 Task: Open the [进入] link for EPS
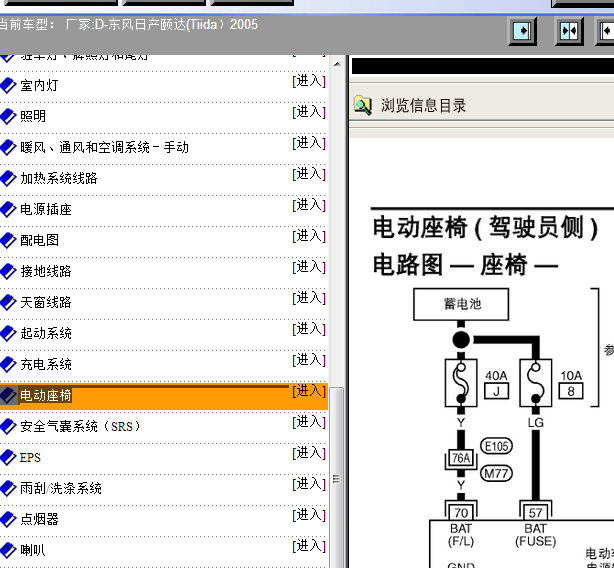click(309, 453)
